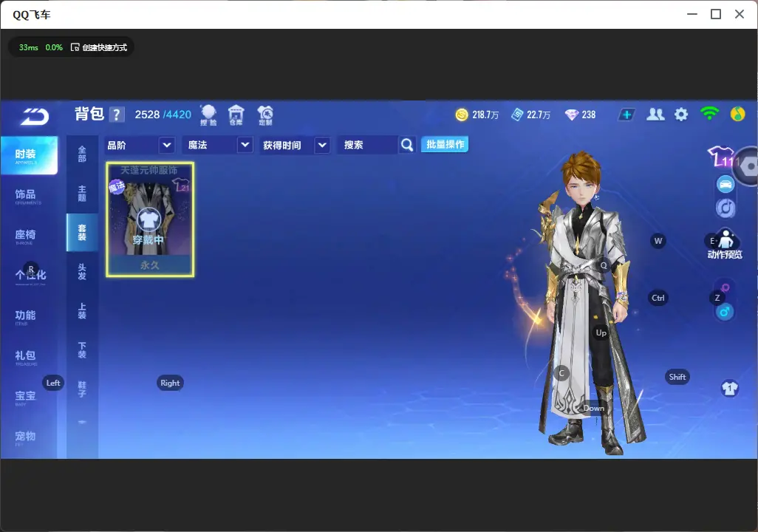Select the 全部 all sub-tab

coord(82,154)
